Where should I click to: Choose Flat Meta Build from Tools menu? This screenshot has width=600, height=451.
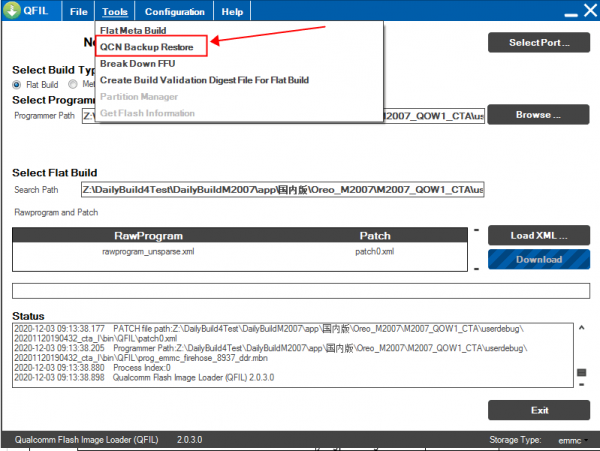click(133, 30)
